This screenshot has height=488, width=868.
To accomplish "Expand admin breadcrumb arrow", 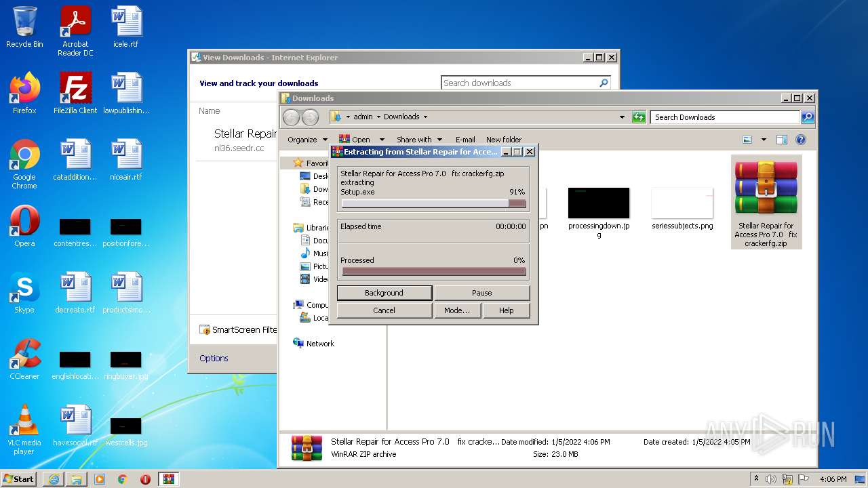I will pos(378,117).
